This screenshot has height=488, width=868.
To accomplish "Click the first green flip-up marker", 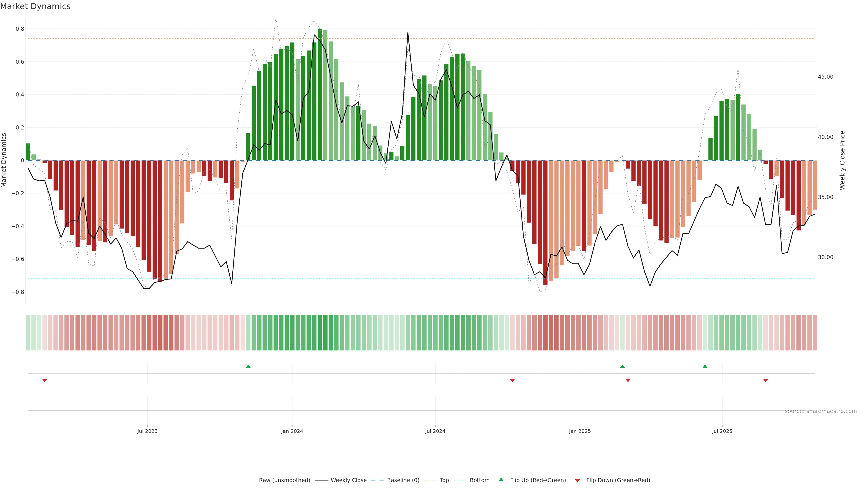I will [248, 366].
